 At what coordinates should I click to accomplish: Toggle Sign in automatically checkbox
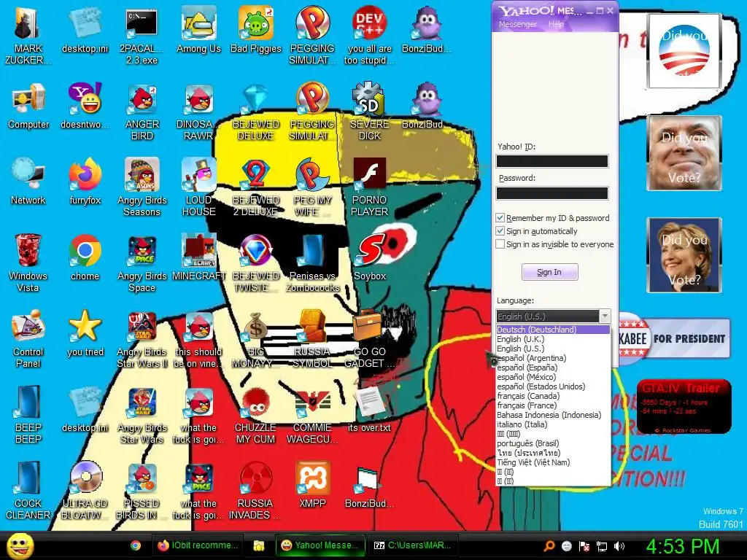click(500, 231)
